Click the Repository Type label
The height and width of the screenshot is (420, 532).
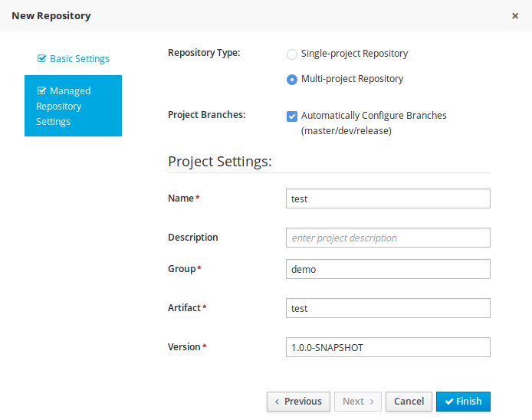(x=204, y=53)
